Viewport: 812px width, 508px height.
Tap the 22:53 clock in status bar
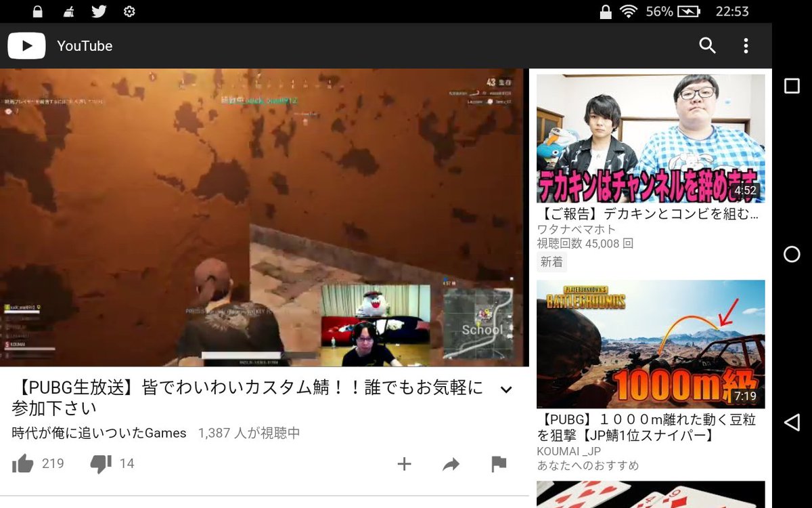point(731,12)
